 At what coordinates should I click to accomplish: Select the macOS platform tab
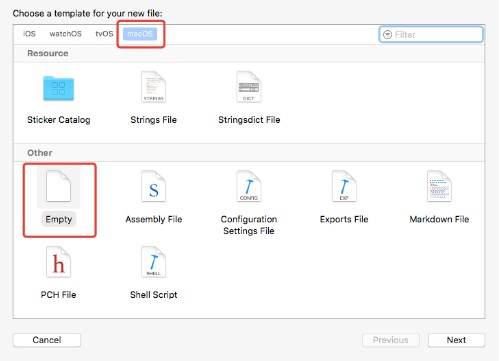tap(140, 34)
